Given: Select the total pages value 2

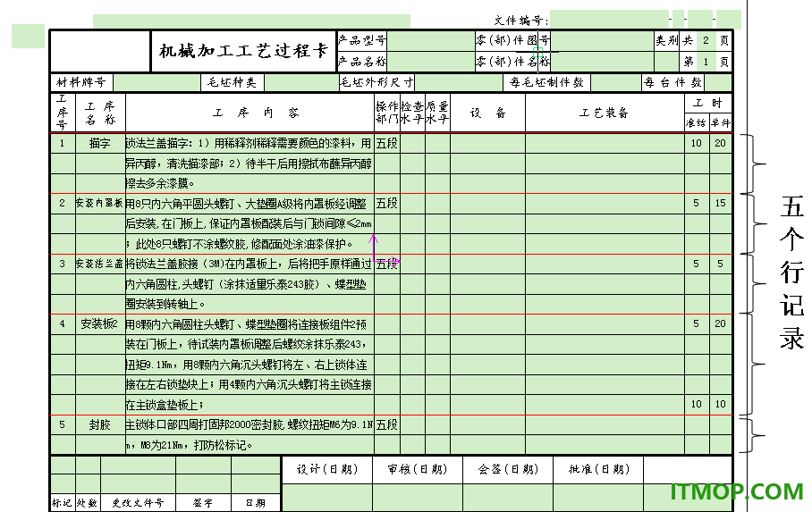Looking at the screenshot, I should (706, 40).
